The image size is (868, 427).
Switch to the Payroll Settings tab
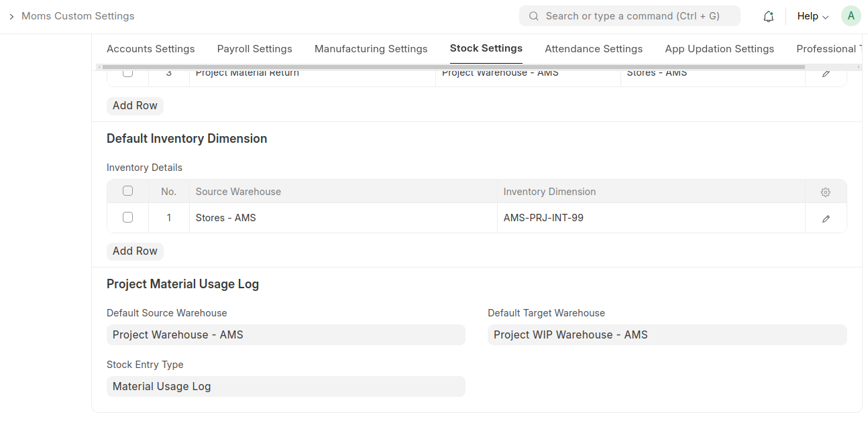point(254,49)
